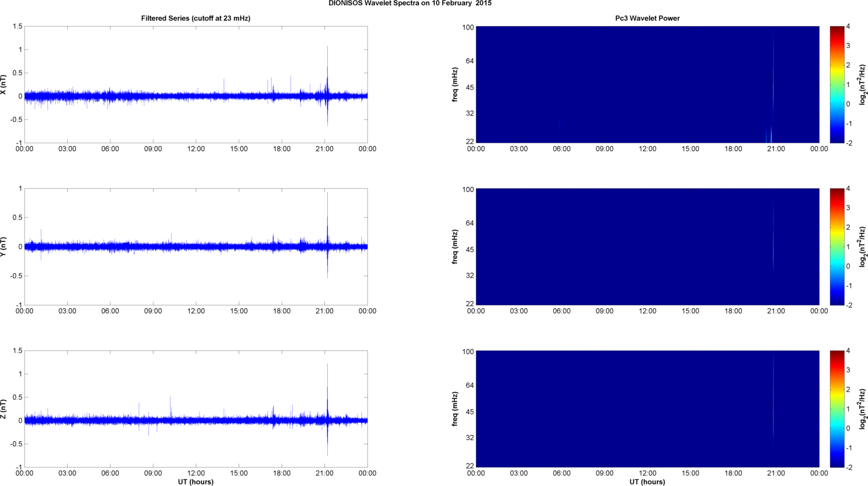This screenshot has width=868, height=486.
Task: Click the '1.5' tick on the Z (nT) axis
Action: [x=17, y=351]
